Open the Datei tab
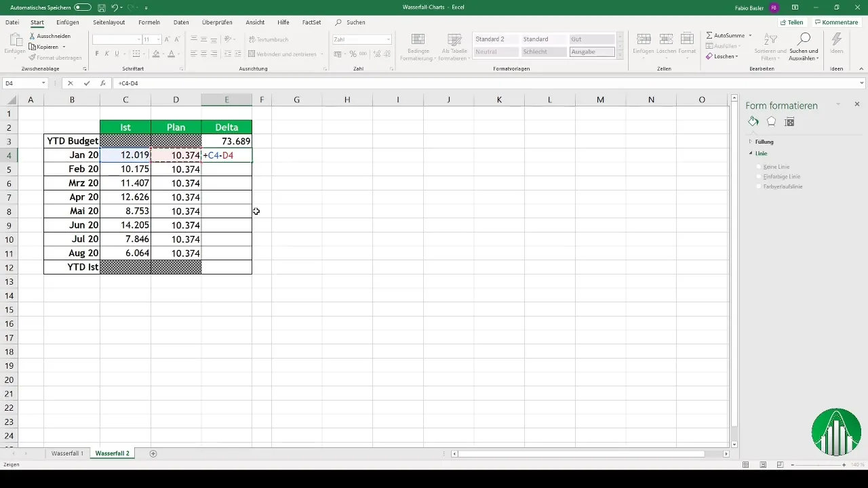The image size is (868, 488). (12, 22)
